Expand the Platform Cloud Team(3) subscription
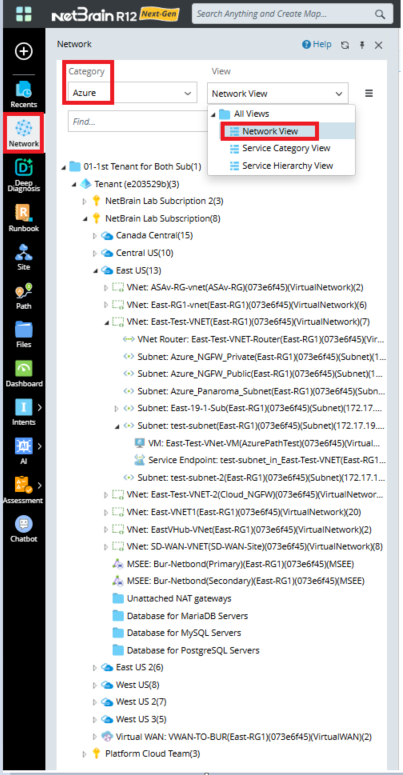This screenshot has width=403, height=775. point(85,754)
